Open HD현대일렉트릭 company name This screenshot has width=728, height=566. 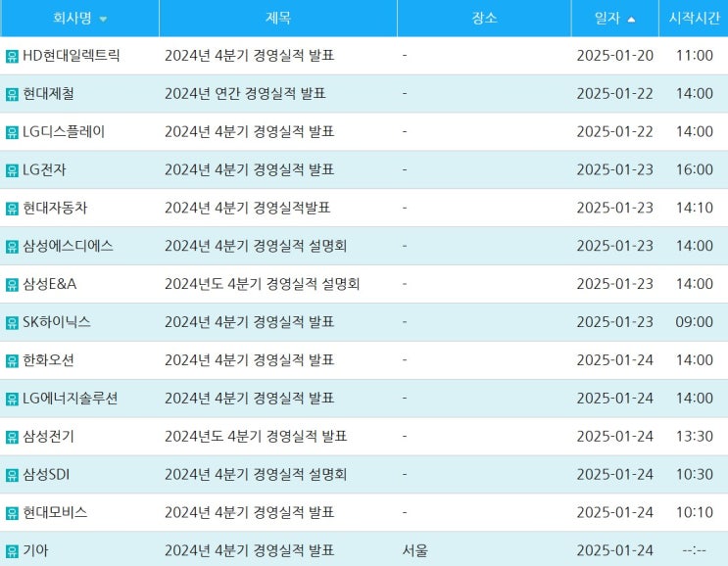point(71,55)
